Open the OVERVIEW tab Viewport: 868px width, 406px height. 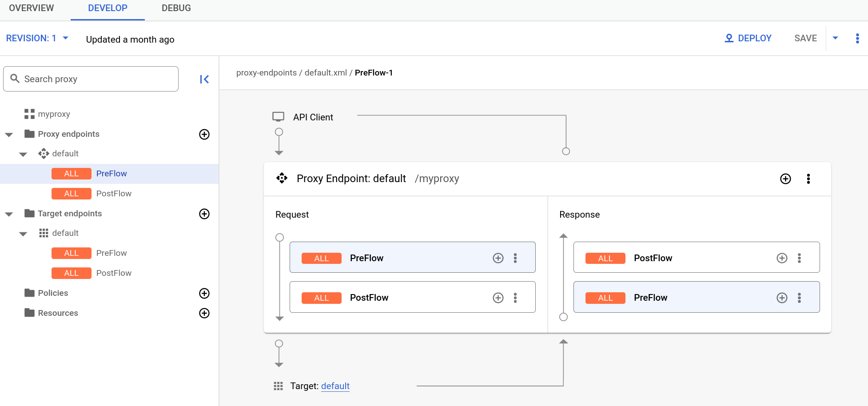(31, 8)
